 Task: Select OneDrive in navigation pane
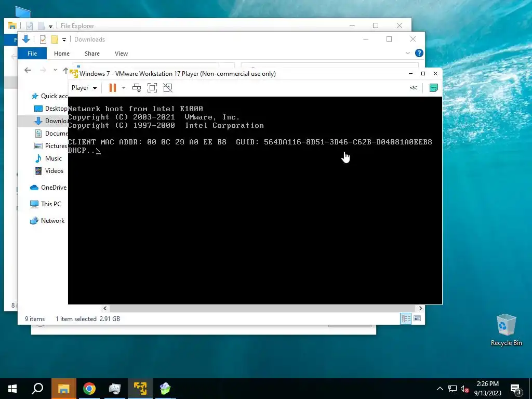pos(48,187)
